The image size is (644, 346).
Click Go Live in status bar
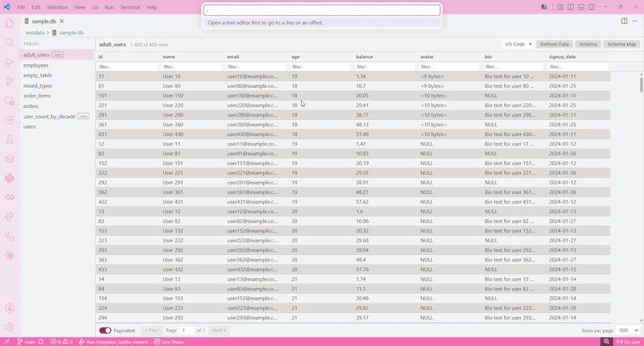point(628,342)
